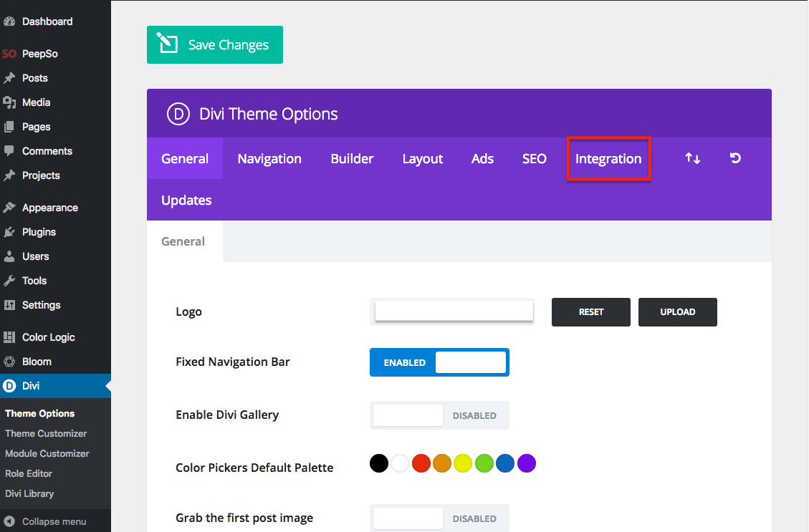
Task: Click the Posts pushpin icon
Action: pyautogui.click(x=9, y=78)
